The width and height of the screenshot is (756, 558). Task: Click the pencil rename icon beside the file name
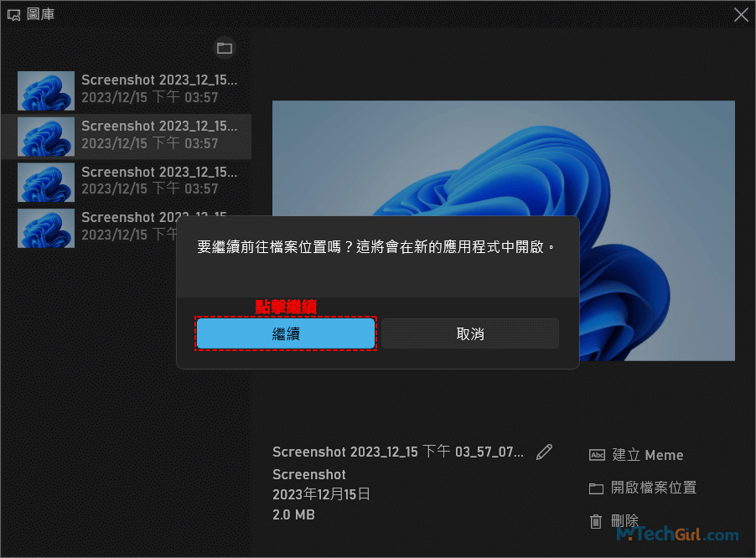click(545, 452)
